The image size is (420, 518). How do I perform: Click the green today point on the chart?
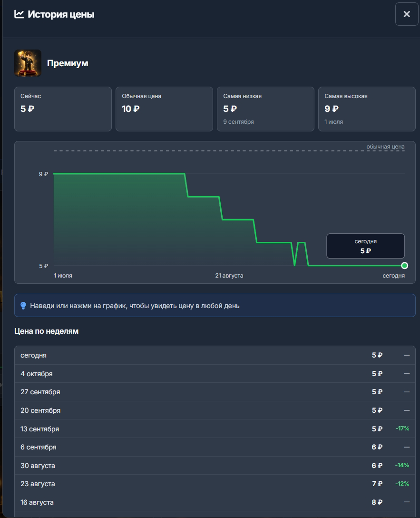pos(404,266)
